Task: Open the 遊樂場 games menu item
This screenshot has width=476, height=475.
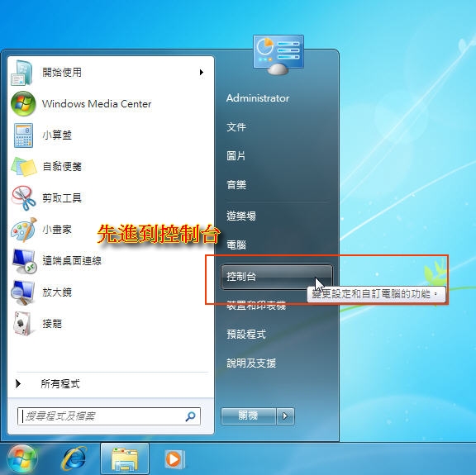Action: point(241,216)
